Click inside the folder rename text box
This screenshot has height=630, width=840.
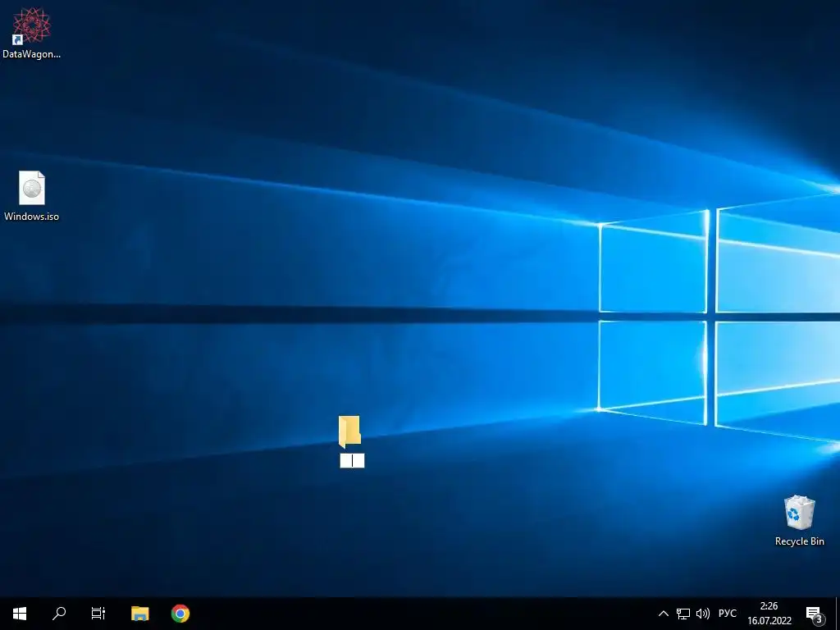coord(352,461)
